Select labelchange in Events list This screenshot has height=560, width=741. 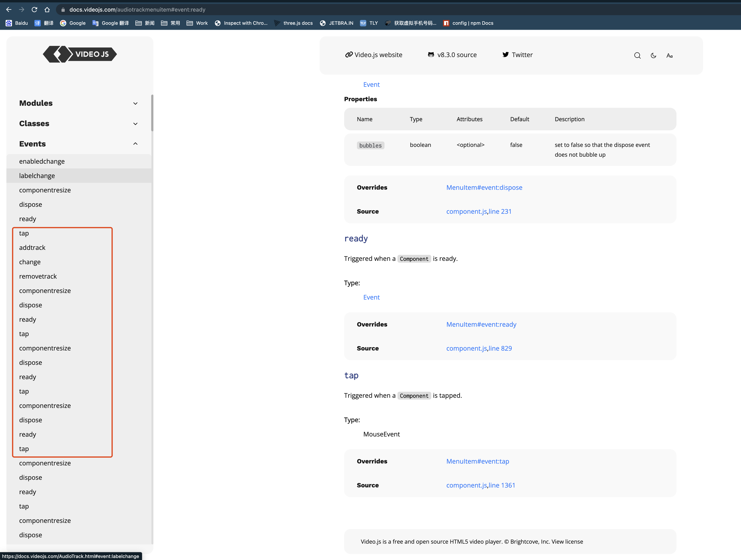tap(37, 176)
